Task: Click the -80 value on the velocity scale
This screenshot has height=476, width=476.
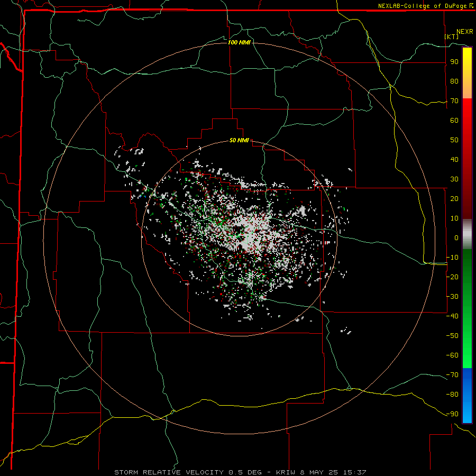Action: pos(452,395)
